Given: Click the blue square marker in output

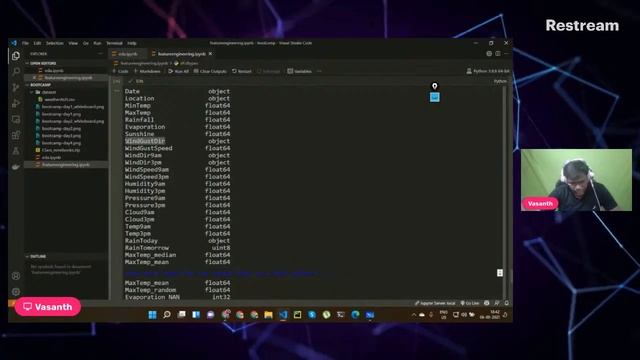Looking at the screenshot, I should coord(435,97).
